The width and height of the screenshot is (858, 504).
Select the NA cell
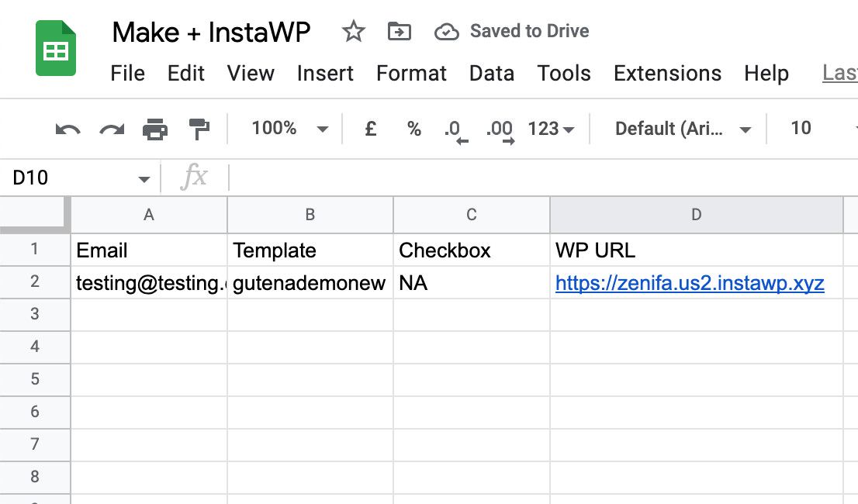[471, 282]
